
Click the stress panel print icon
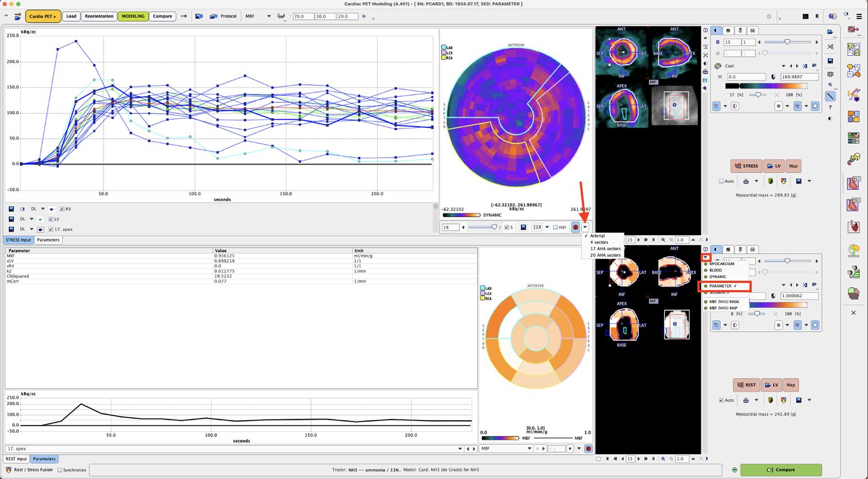tap(746, 181)
